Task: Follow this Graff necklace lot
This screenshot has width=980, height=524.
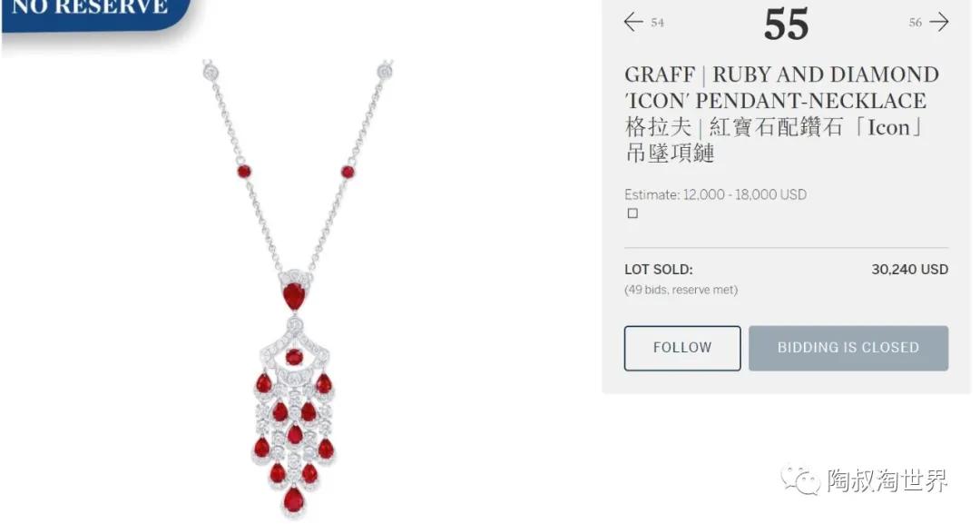Action: tap(682, 348)
